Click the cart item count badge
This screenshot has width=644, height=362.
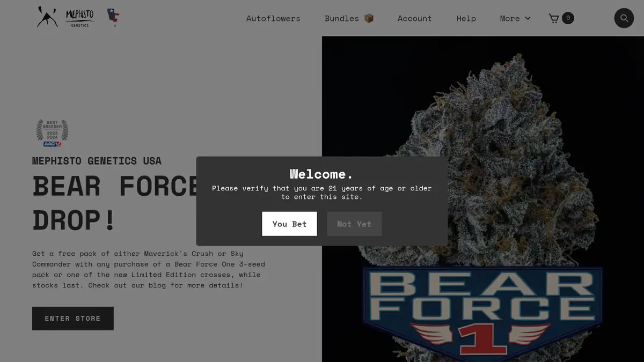(x=568, y=18)
